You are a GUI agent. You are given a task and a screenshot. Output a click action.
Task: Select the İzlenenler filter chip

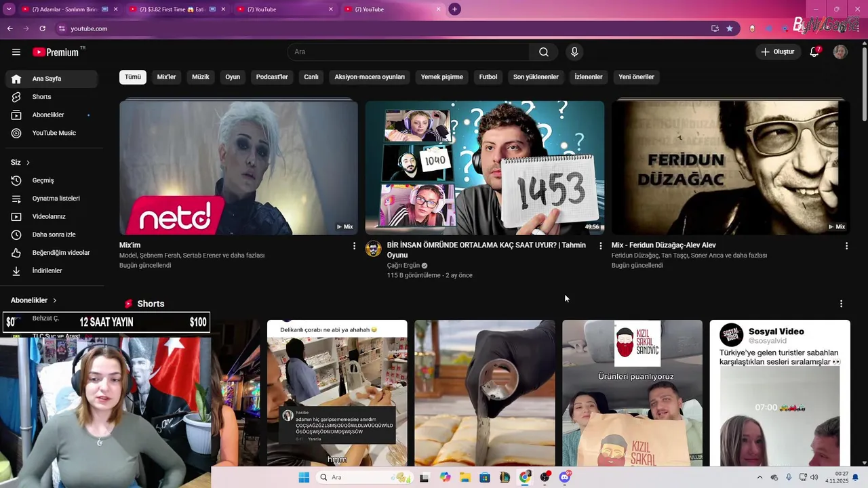(589, 77)
